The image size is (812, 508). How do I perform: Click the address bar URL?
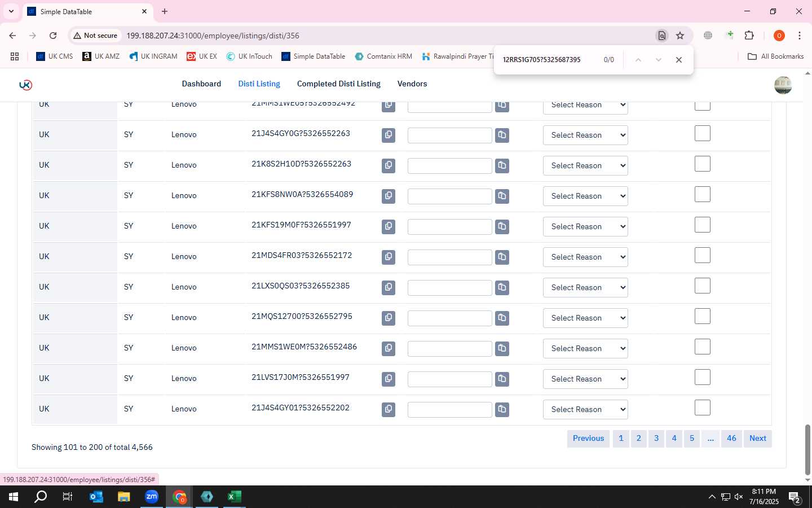[213, 36]
